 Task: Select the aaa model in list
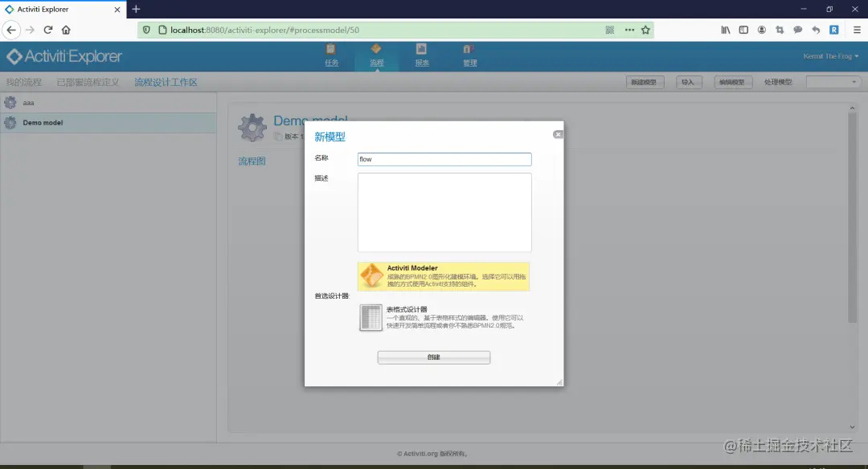pyautogui.click(x=108, y=102)
